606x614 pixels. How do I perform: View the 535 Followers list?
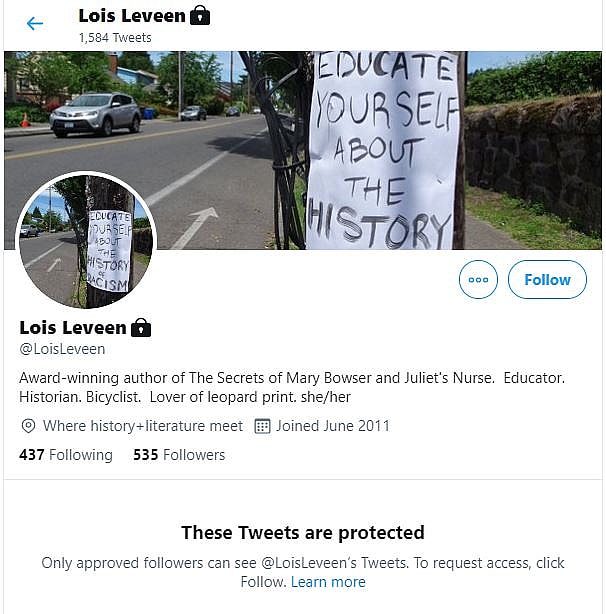pos(179,455)
